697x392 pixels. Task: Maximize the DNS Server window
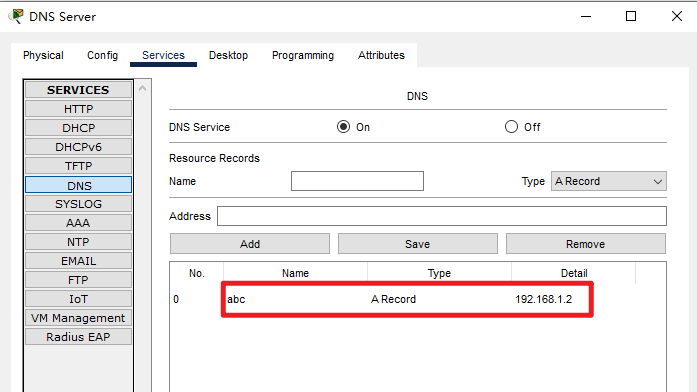pyautogui.click(x=631, y=16)
